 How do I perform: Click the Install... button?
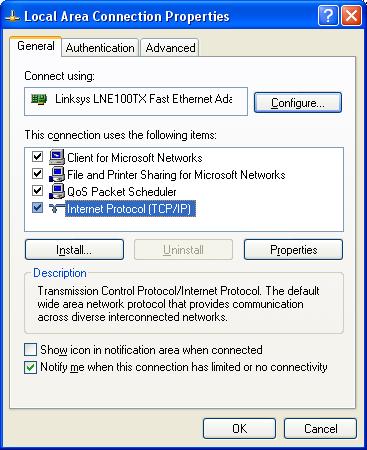[74, 250]
